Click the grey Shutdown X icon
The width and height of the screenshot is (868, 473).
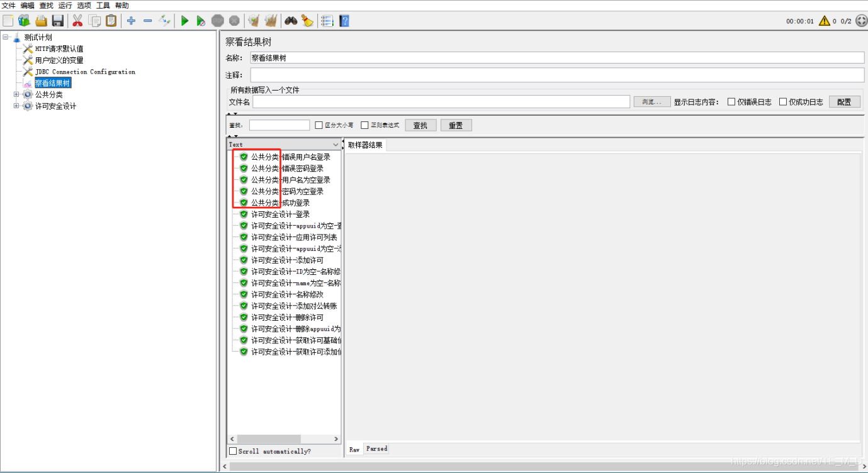pos(234,21)
